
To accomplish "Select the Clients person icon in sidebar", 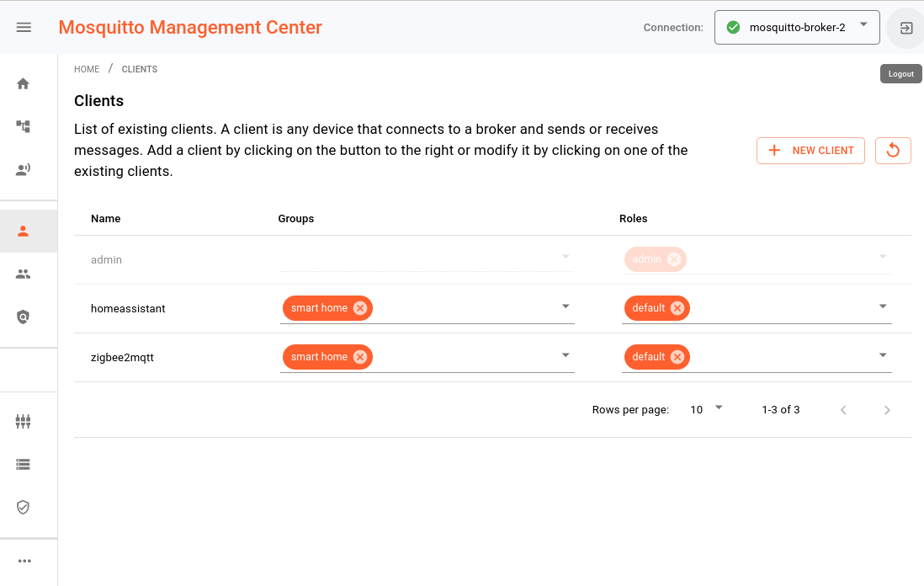I will pos(23,230).
